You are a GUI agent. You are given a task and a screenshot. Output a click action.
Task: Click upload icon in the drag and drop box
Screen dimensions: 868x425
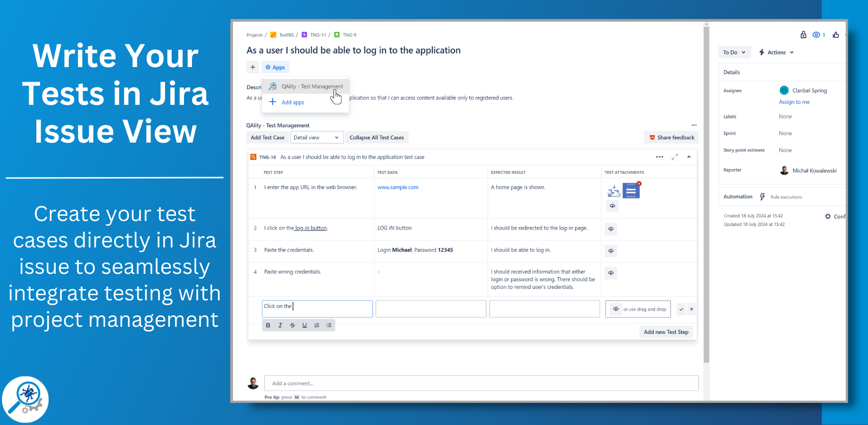(x=616, y=309)
